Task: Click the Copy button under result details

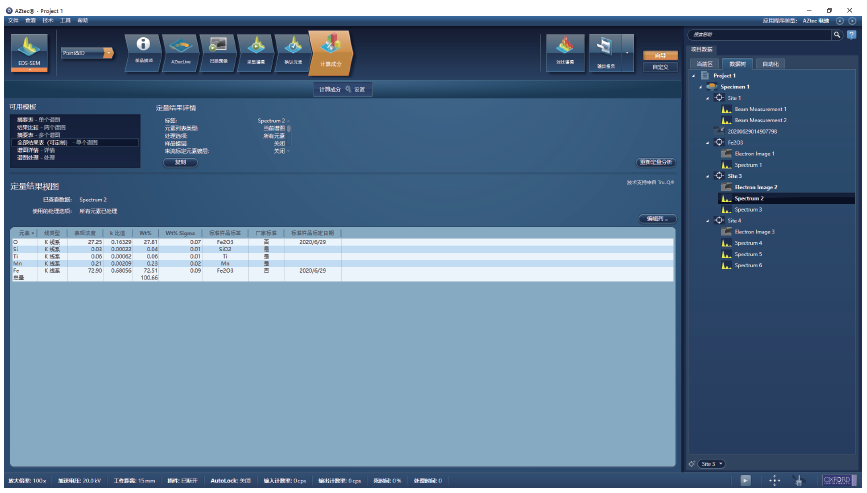Action: (x=180, y=162)
